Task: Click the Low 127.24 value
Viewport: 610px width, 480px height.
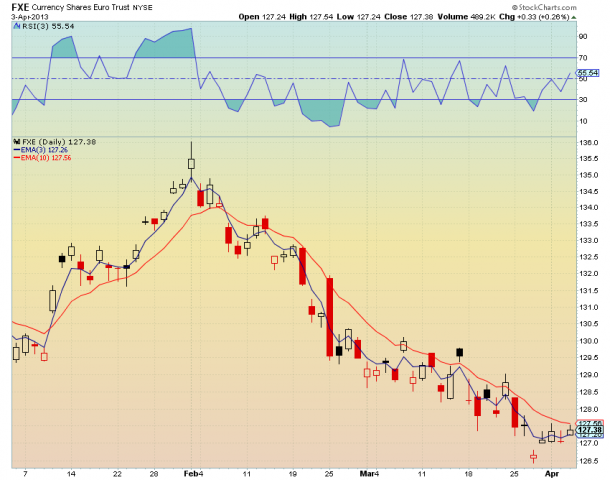Action: point(359,17)
